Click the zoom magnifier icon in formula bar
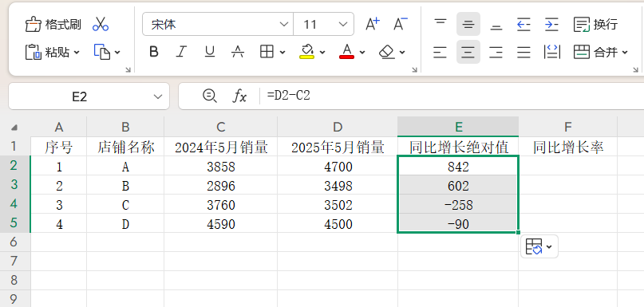The height and width of the screenshot is (307, 644). pyautogui.click(x=209, y=96)
